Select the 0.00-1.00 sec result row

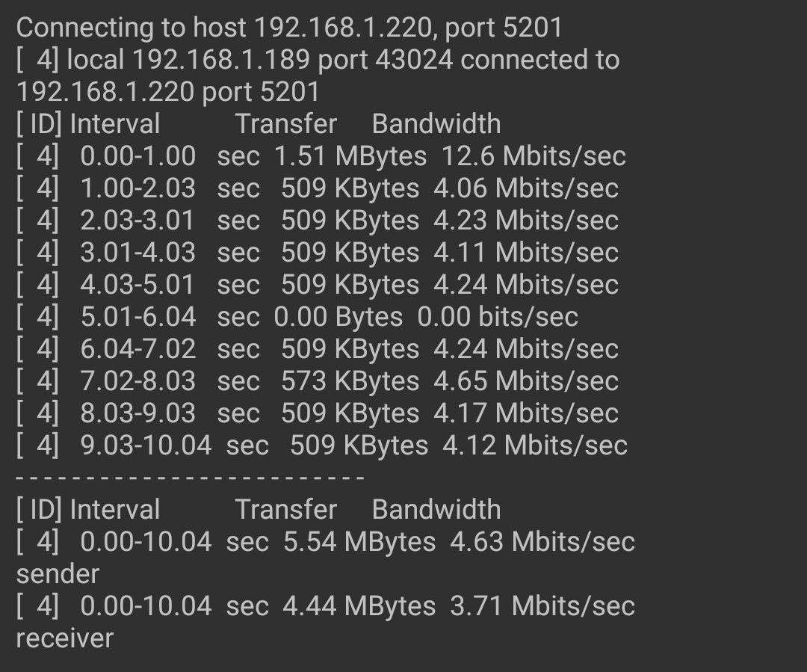click(x=321, y=156)
